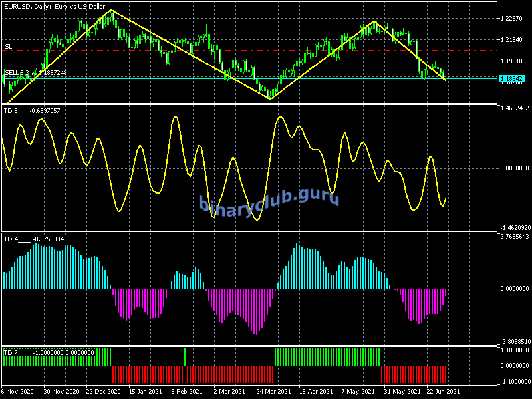Click the 22 Jun 2021 date label
The image size is (532, 399).
[442, 391]
